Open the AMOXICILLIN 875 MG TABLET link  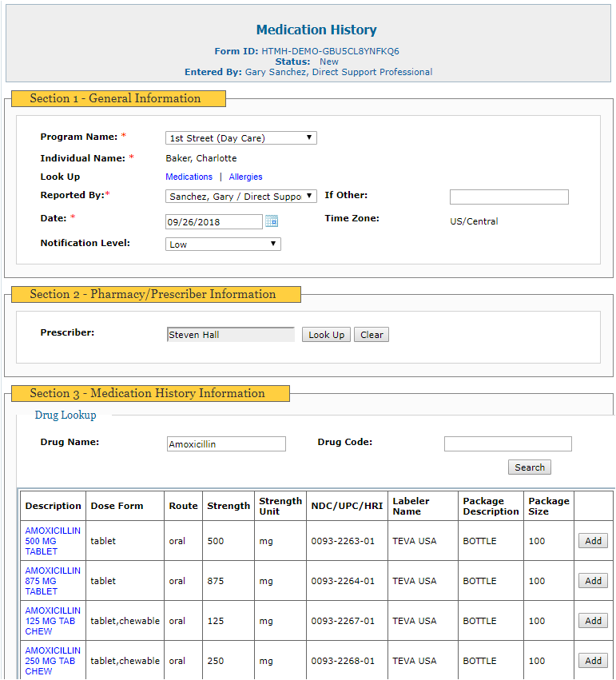click(x=53, y=581)
